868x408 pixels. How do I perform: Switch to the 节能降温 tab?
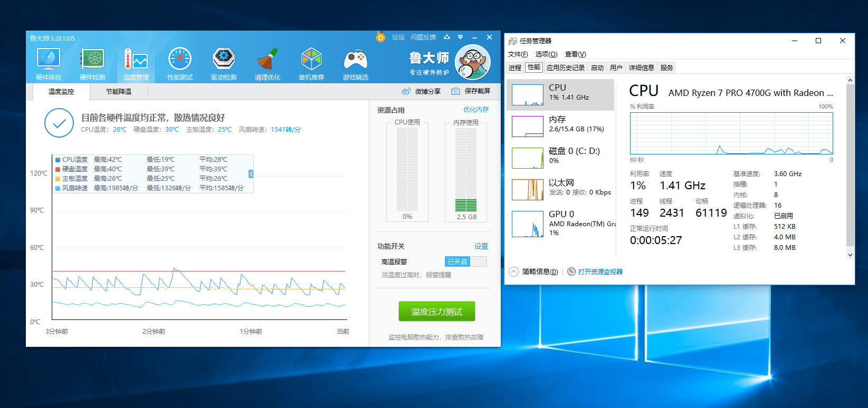(119, 92)
